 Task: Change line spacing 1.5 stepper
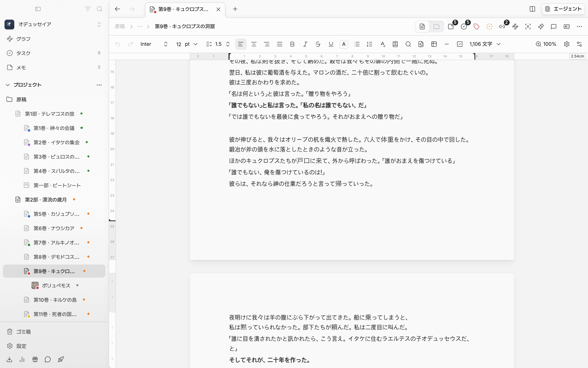(228, 44)
